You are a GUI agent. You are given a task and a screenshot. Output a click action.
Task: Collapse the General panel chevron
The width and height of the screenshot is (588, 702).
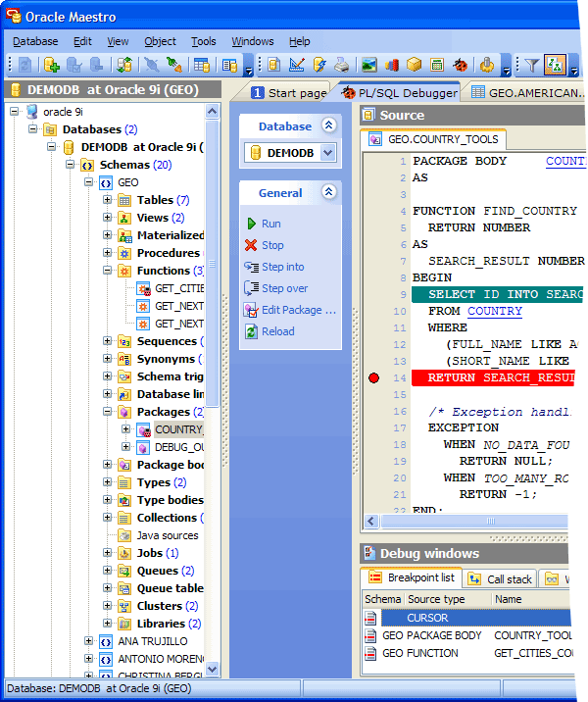pos(328,192)
